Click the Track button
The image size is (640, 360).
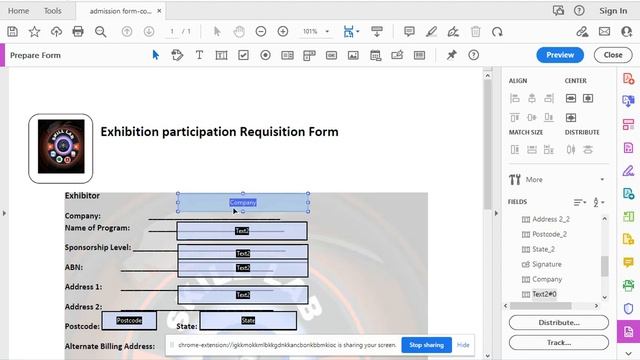(x=558, y=342)
